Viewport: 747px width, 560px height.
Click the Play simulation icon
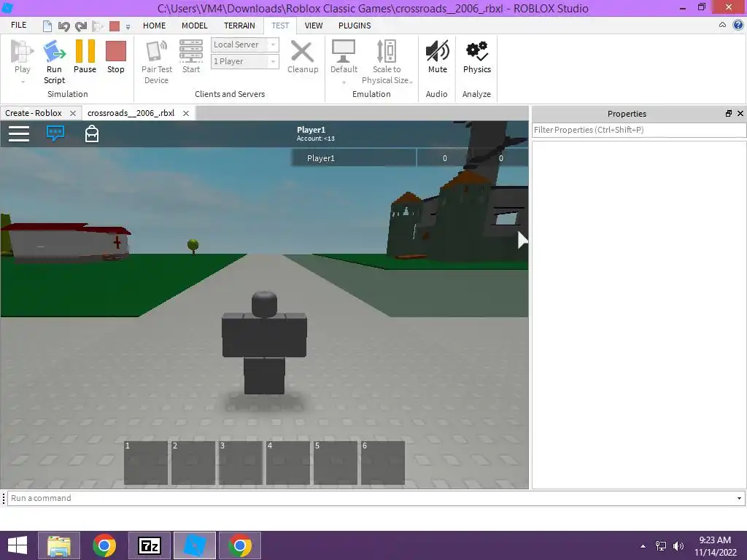(x=23, y=52)
